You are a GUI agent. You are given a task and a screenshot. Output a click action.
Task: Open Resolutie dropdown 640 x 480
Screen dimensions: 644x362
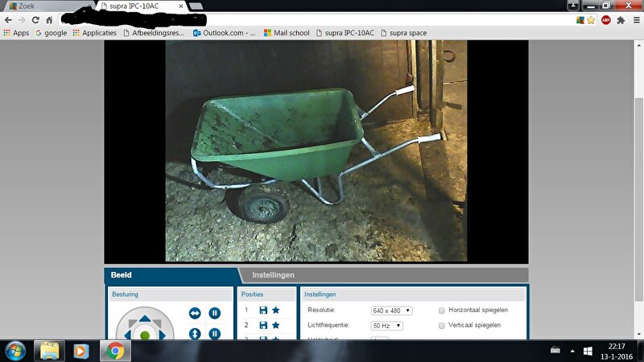391,311
